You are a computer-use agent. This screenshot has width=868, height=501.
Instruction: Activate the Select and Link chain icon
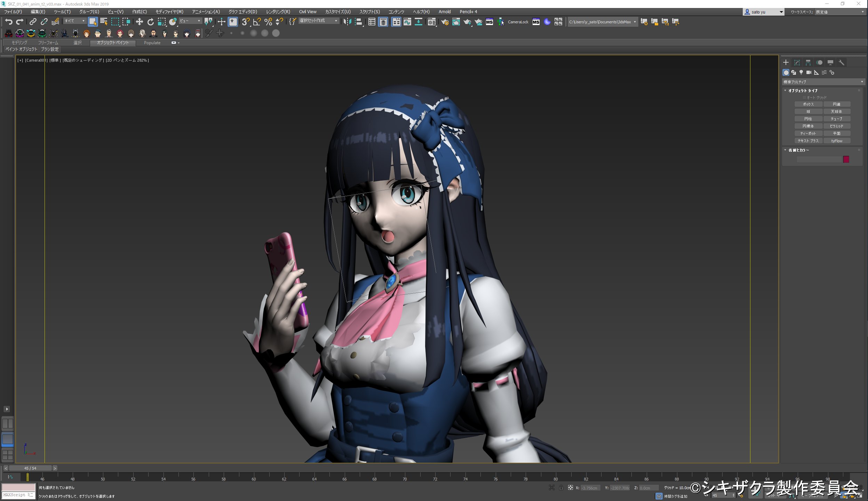pos(33,22)
